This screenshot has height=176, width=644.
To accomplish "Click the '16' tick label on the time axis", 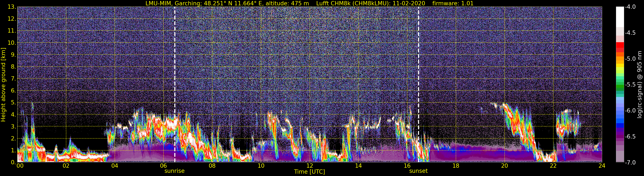I will pos(407,166).
